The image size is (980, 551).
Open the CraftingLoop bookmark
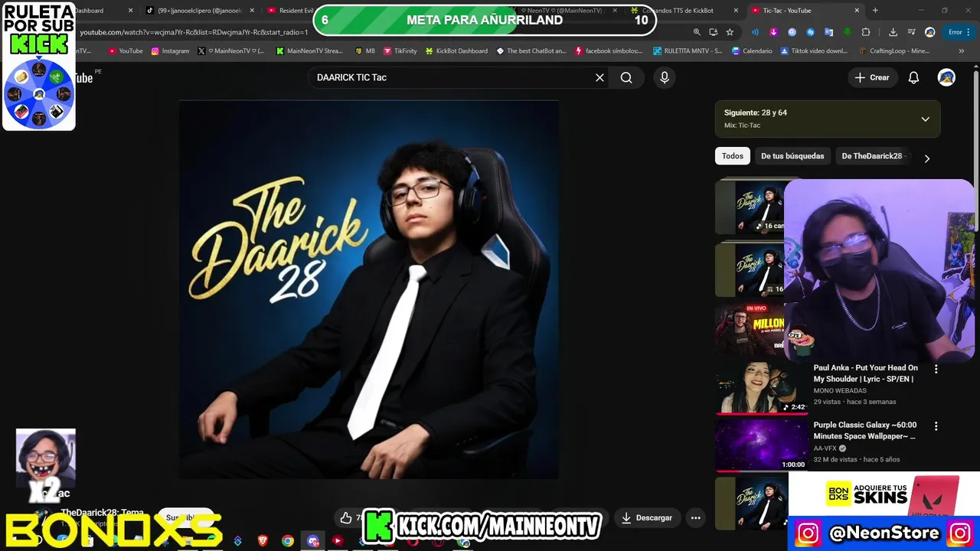[x=894, y=51]
